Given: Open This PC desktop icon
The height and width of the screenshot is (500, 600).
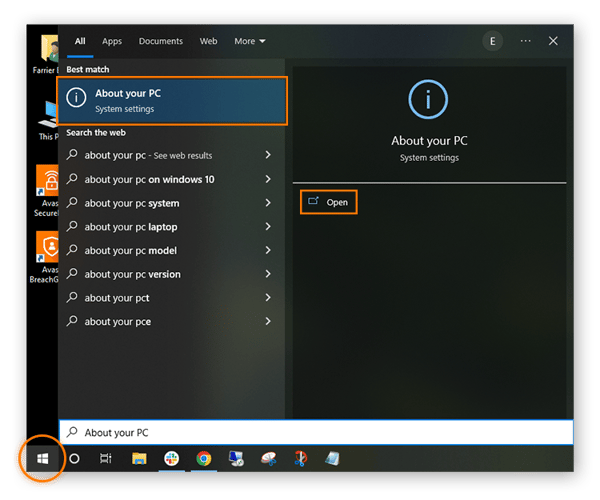Looking at the screenshot, I should [x=48, y=121].
